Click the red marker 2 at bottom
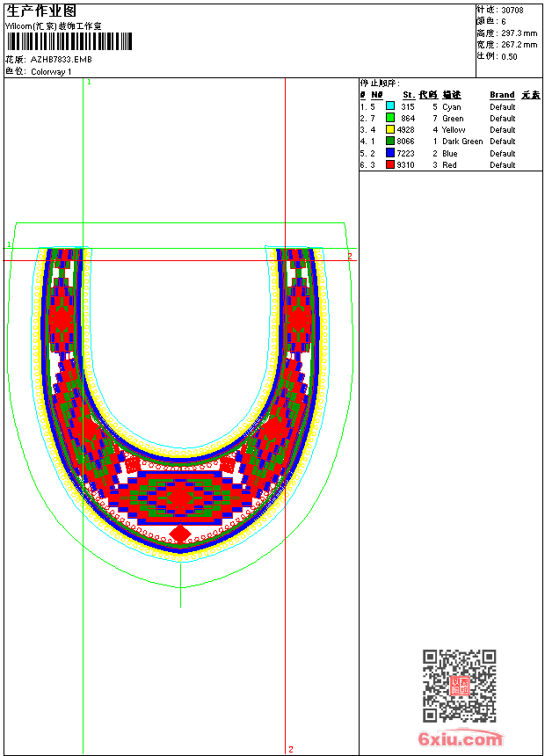Screen dimensions: 545x756 291,749
